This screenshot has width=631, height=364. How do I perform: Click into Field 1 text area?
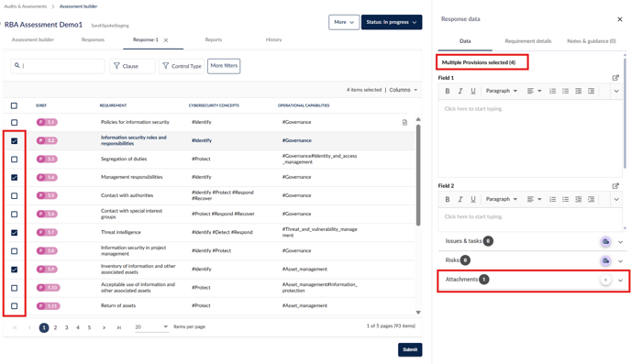(x=530, y=138)
